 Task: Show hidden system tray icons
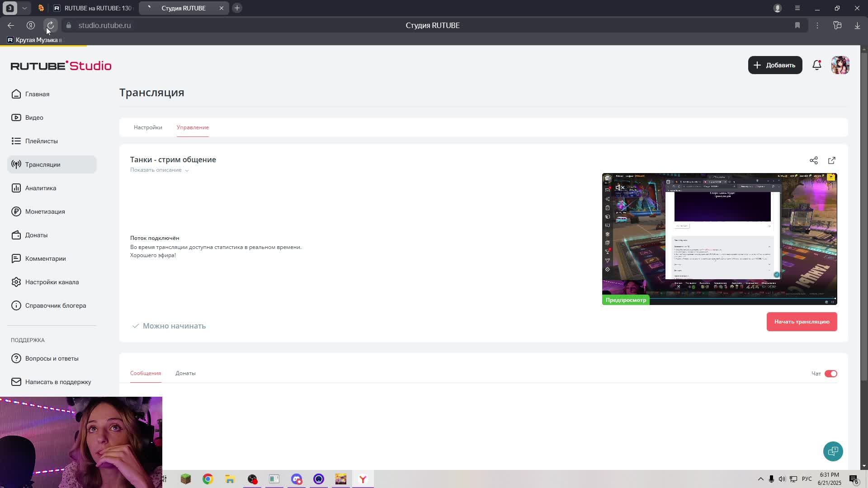760,479
